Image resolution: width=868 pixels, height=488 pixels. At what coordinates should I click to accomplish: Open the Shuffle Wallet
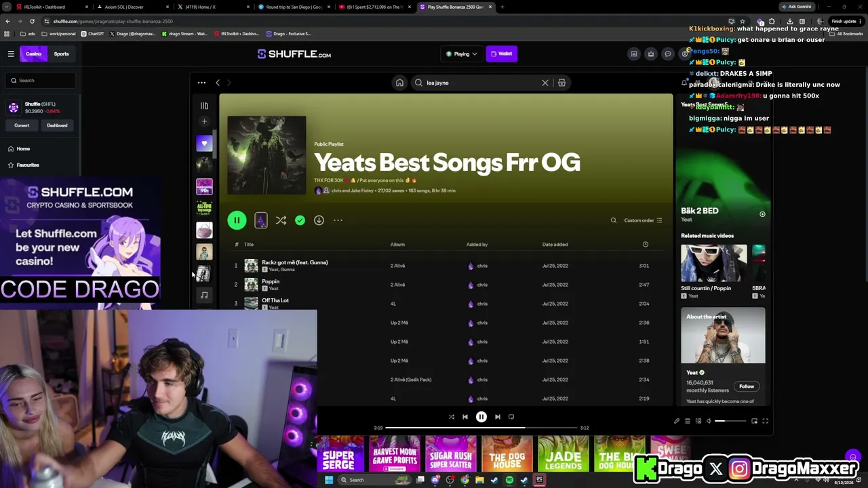coord(502,54)
